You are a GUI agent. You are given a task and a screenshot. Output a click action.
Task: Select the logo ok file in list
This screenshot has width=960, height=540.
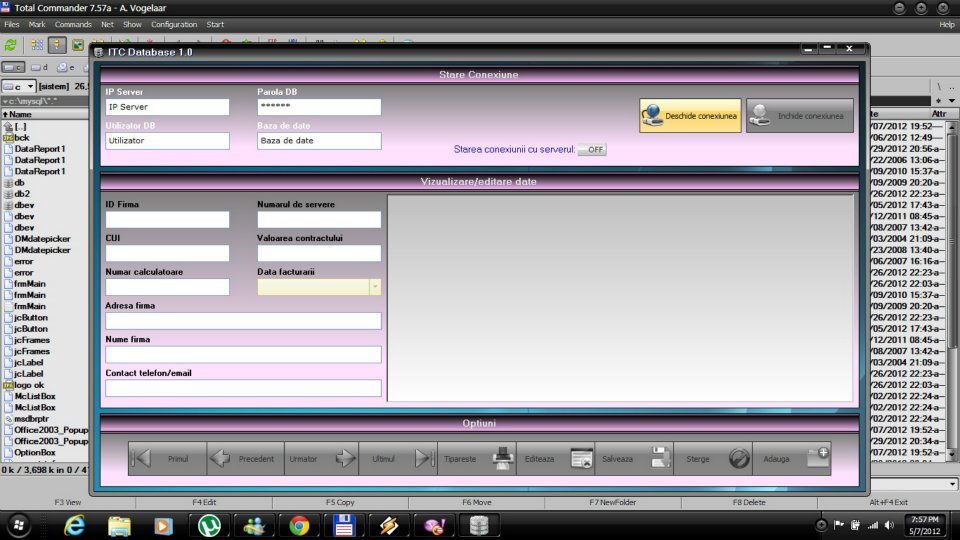click(x=29, y=385)
